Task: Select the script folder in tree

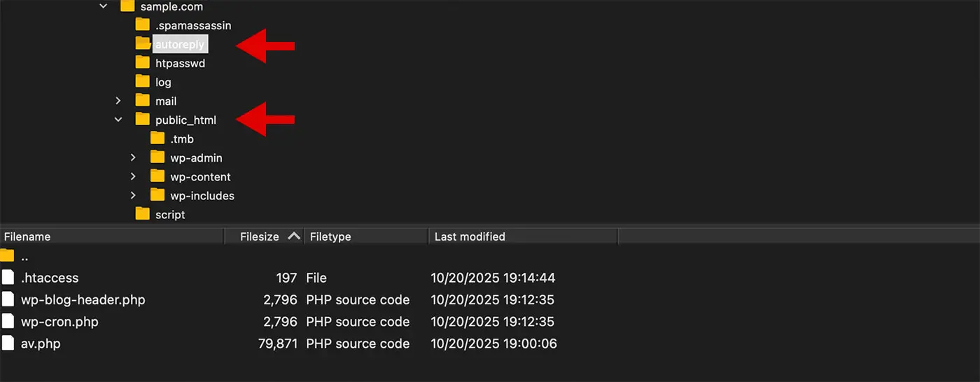Action: pos(170,214)
